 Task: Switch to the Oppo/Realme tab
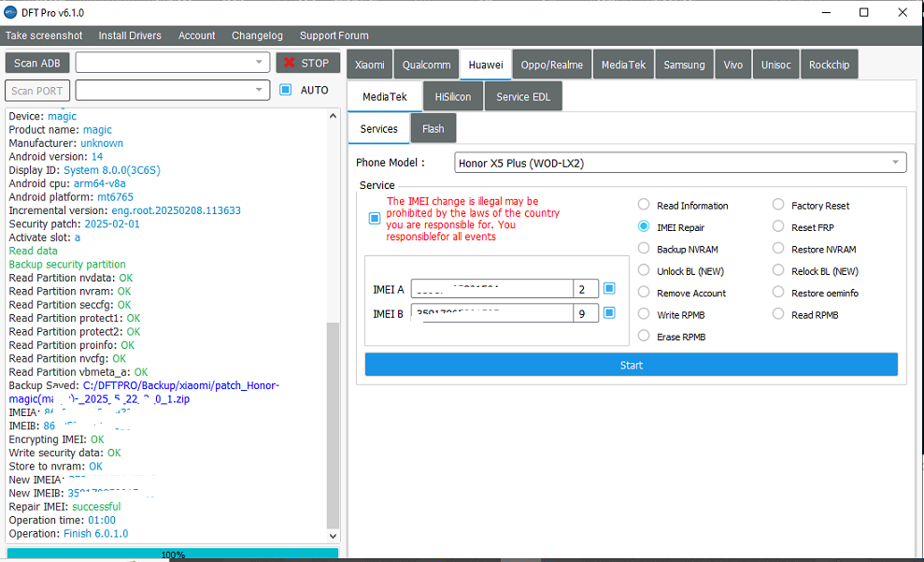(551, 65)
